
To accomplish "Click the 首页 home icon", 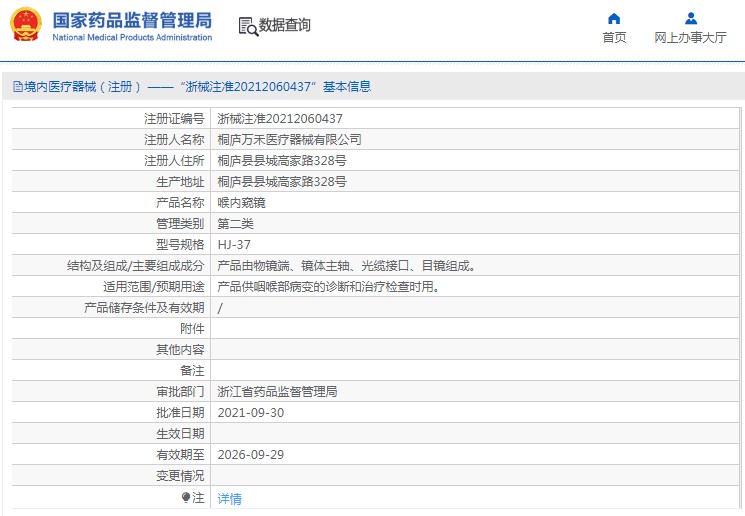I will (x=614, y=19).
